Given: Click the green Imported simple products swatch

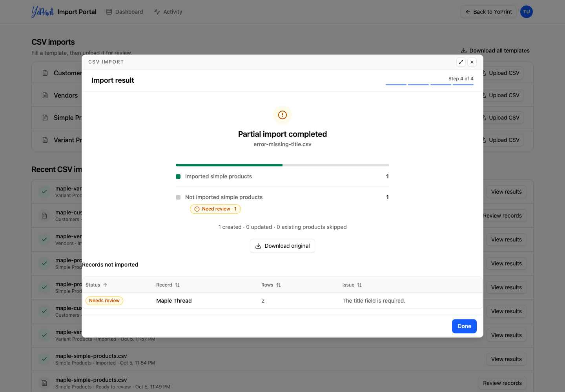Looking at the screenshot, I should coord(178,176).
